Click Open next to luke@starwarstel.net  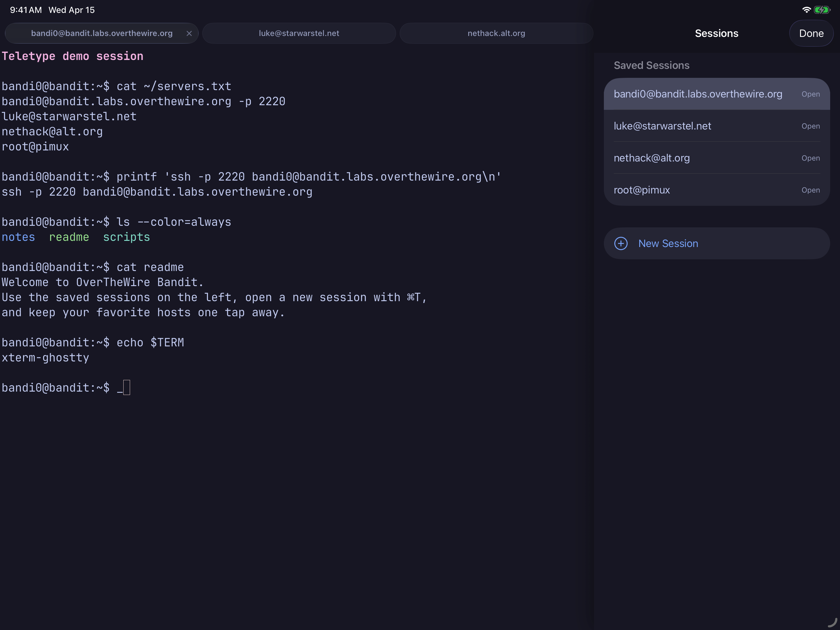[810, 126]
